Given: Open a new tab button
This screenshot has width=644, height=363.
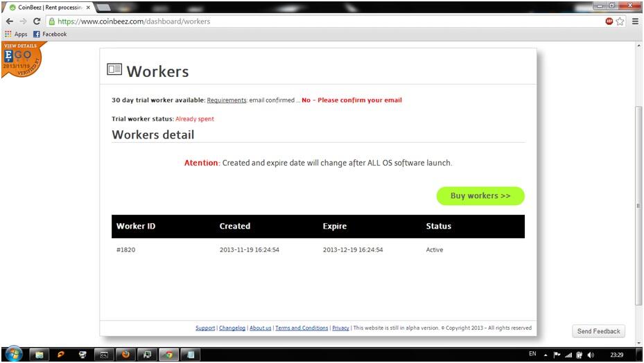Looking at the screenshot, I should pos(103,8).
